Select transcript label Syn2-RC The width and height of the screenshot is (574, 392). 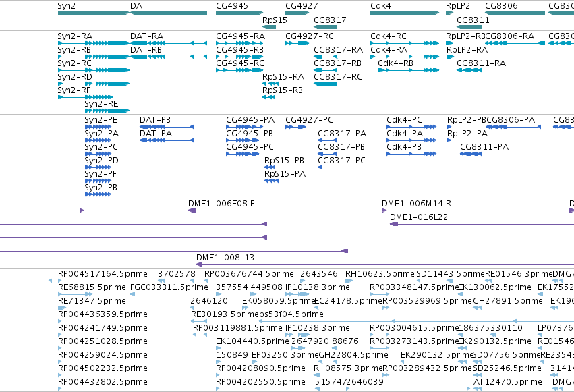tap(75, 63)
